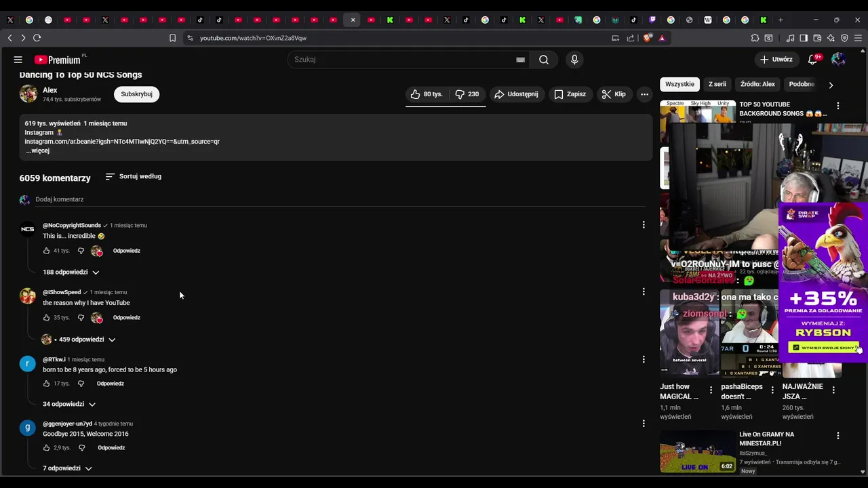Open the on-screen keyboard in search box

[520, 60]
